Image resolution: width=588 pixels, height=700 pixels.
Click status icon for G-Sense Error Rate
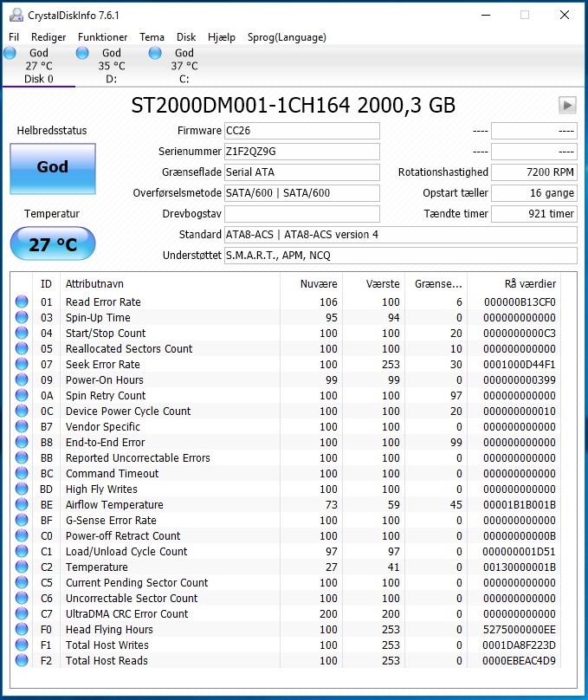22,520
